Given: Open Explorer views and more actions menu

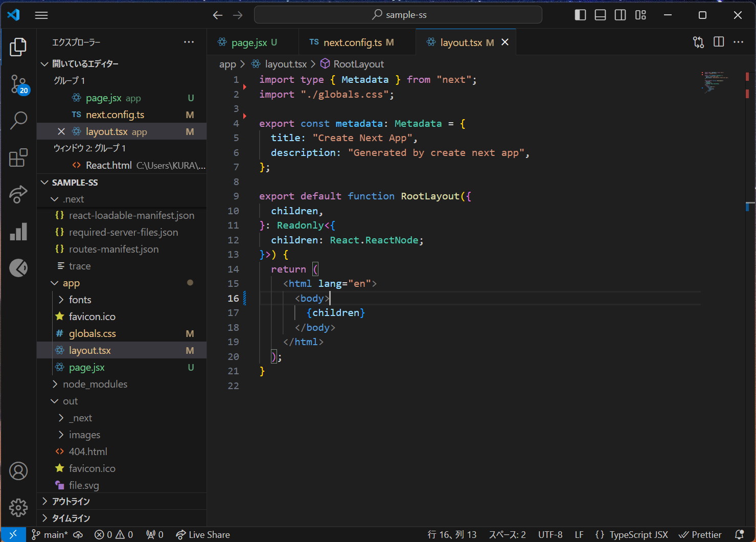Looking at the screenshot, I should (x=189, y=42).
